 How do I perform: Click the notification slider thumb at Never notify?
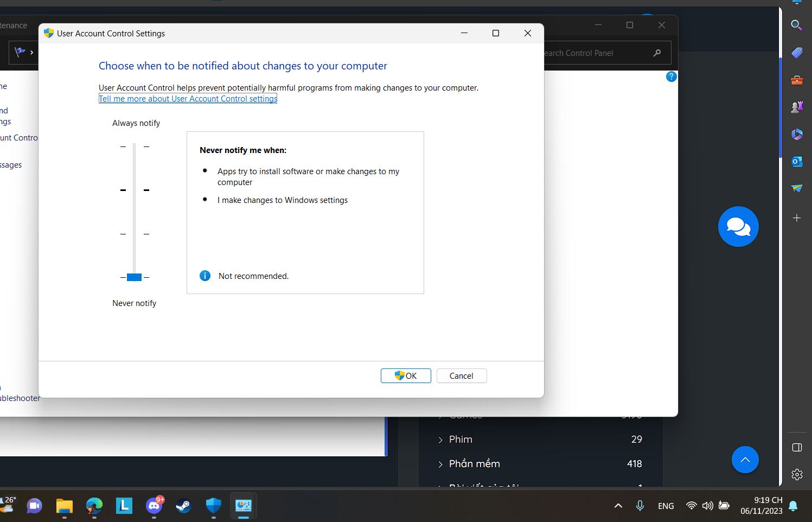[x=134, y=277]
